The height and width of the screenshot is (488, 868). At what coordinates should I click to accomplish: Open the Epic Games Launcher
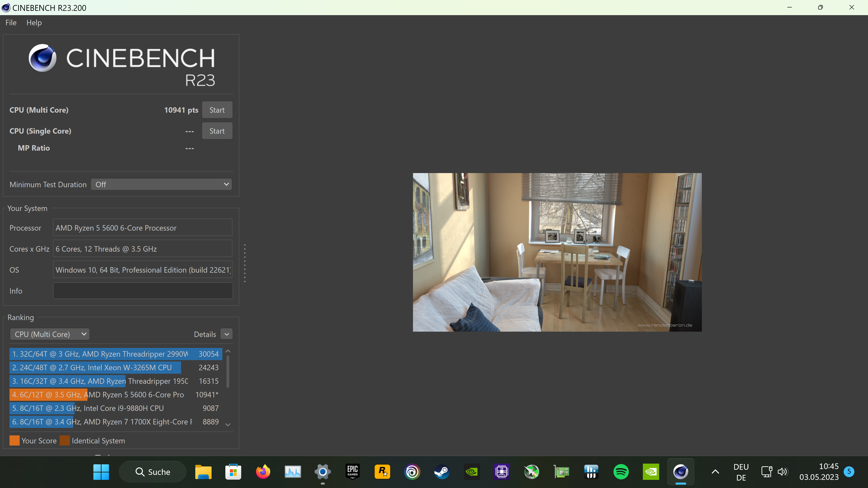[x=352, y=472]
